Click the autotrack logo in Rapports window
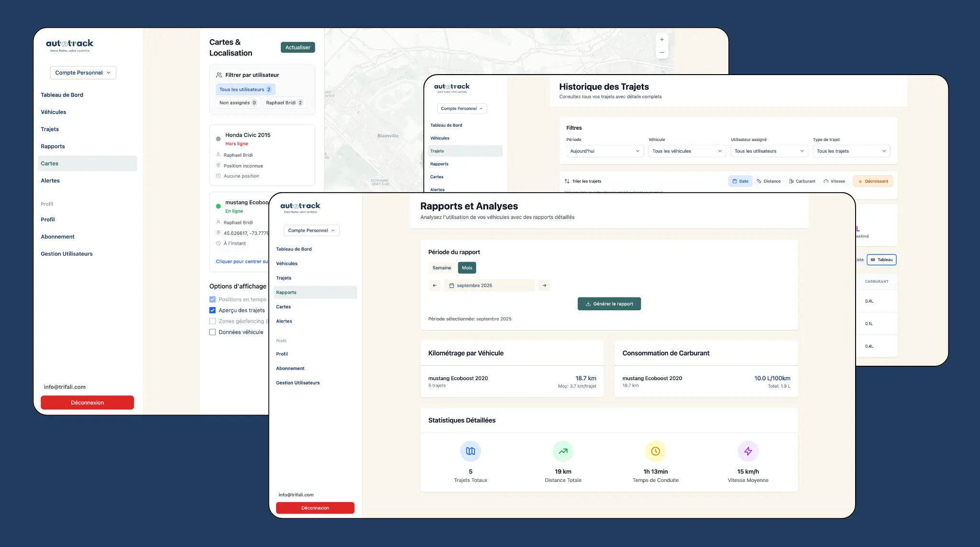The image size is (980, 547). (301, 208)
